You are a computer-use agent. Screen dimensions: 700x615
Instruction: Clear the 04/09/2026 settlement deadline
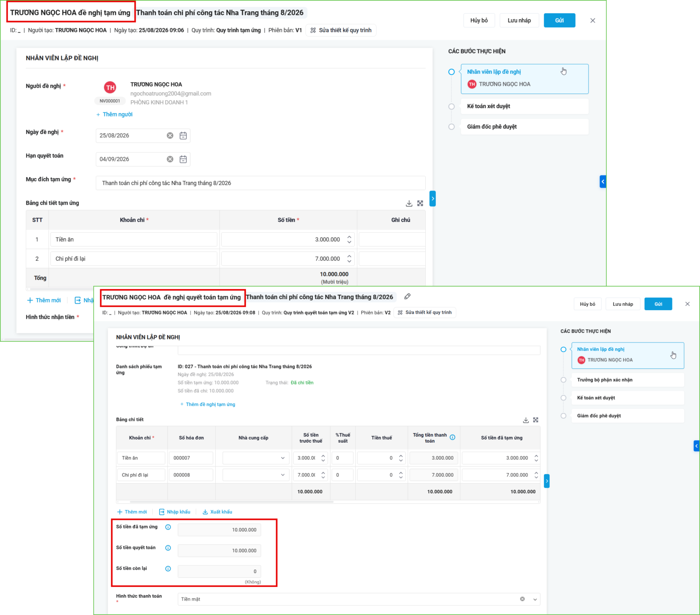(x=170, y=159)
